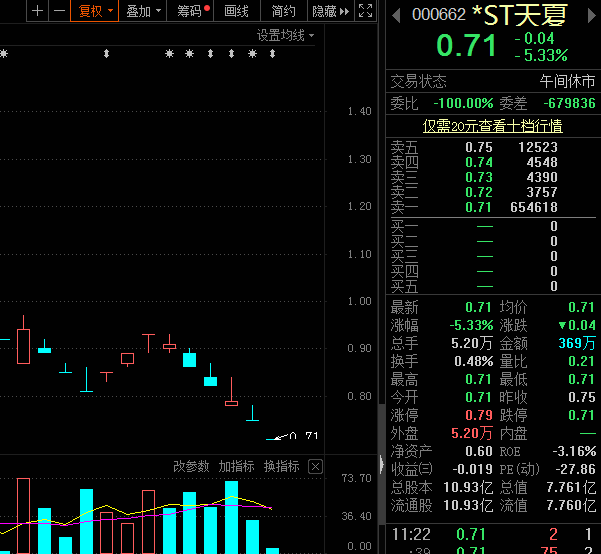Select the 画线 drawing tab
This screenshot has height=554, width=601.
click(x=237, y=11)
